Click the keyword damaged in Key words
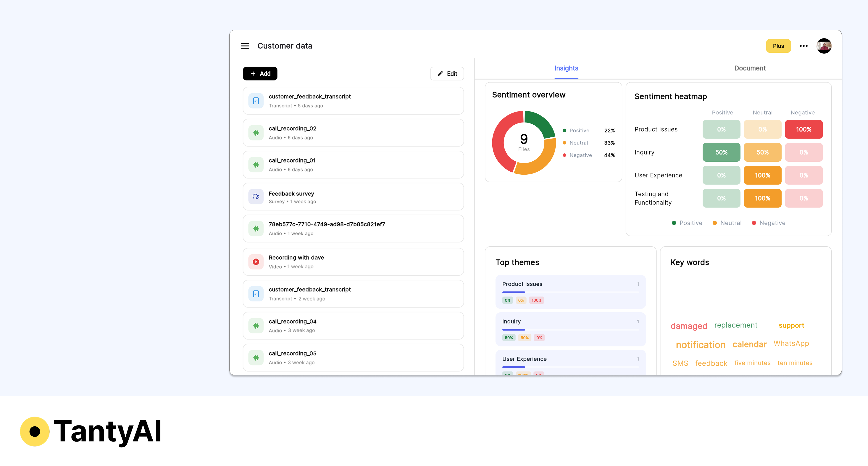The height and width of the screenshot is (466, 868). click(x=689, y=326)
